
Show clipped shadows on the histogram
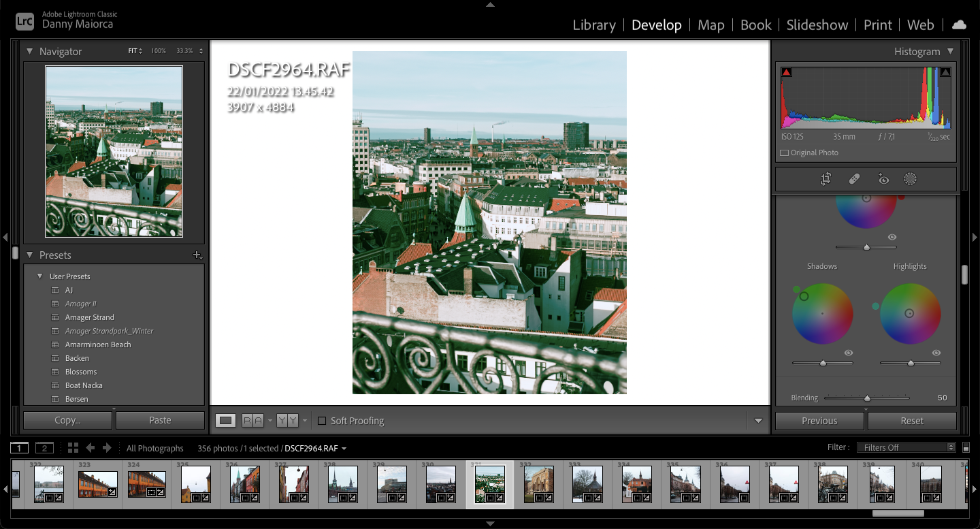(x=785, y=71)
